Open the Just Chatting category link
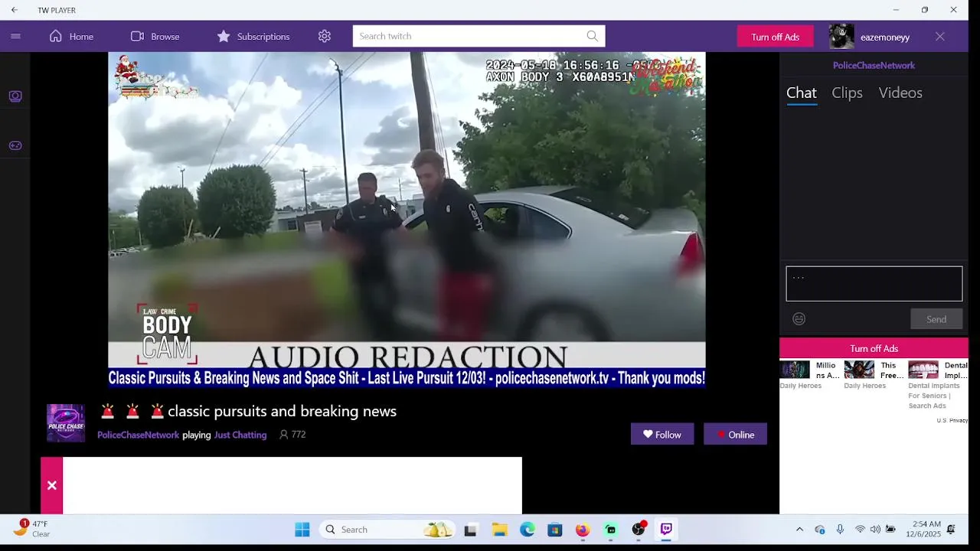Screen dimensions: 980x551 pos(240,435)
